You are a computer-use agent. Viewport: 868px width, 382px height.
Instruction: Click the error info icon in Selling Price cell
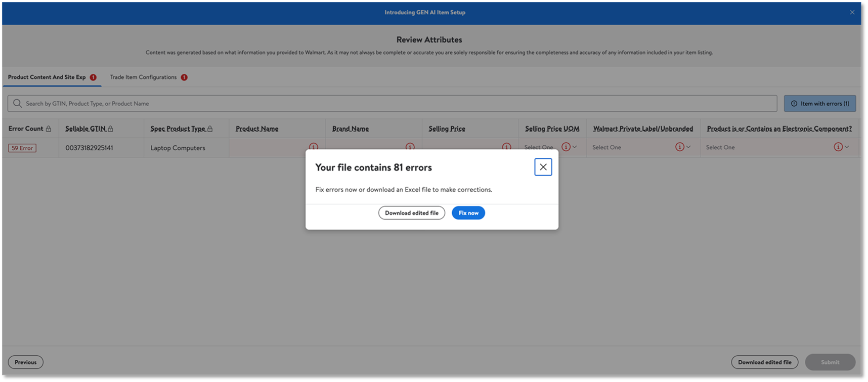click(x=506, y=147)
